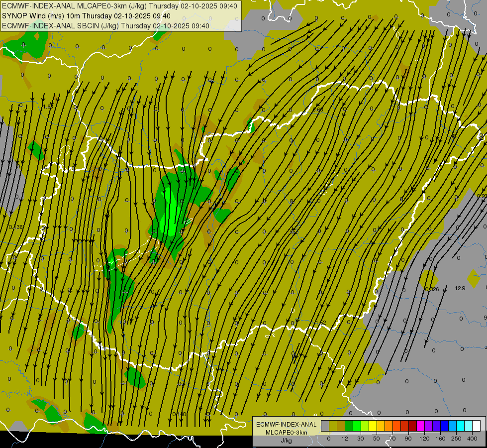Click the "250" scale tick label

click(456, 439)
